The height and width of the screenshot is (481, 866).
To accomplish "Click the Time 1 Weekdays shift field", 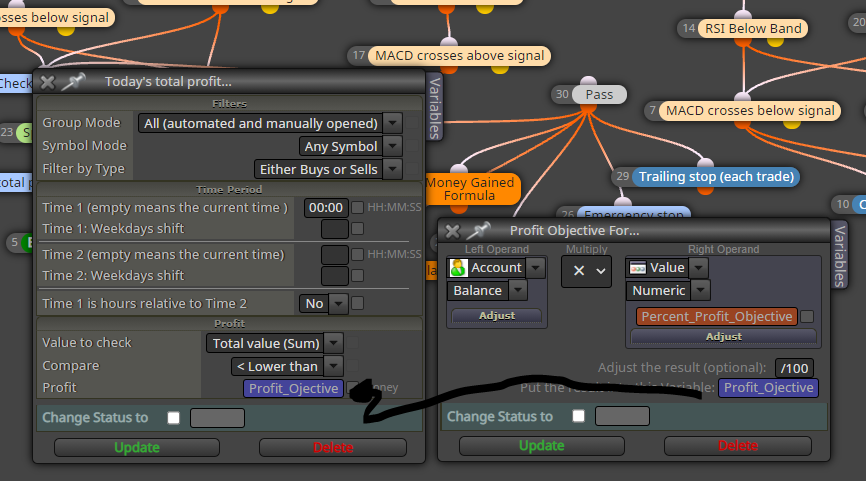I will [335, 229].
